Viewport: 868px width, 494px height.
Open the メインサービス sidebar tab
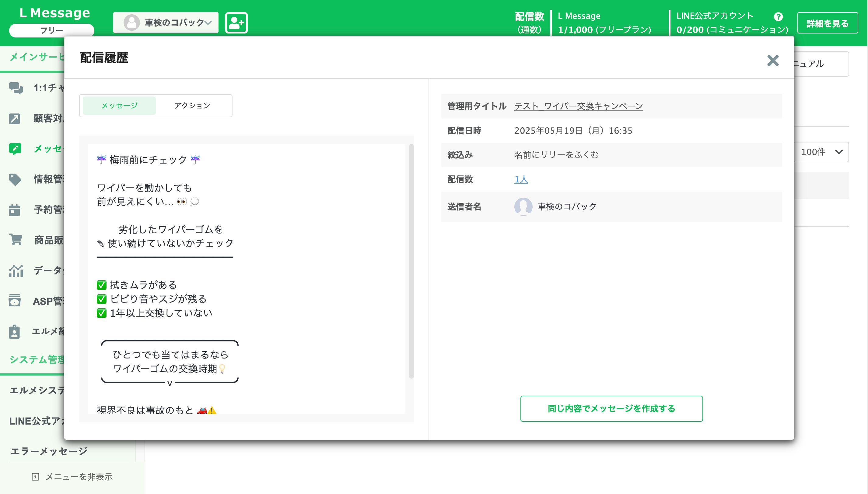coord(36,57)
